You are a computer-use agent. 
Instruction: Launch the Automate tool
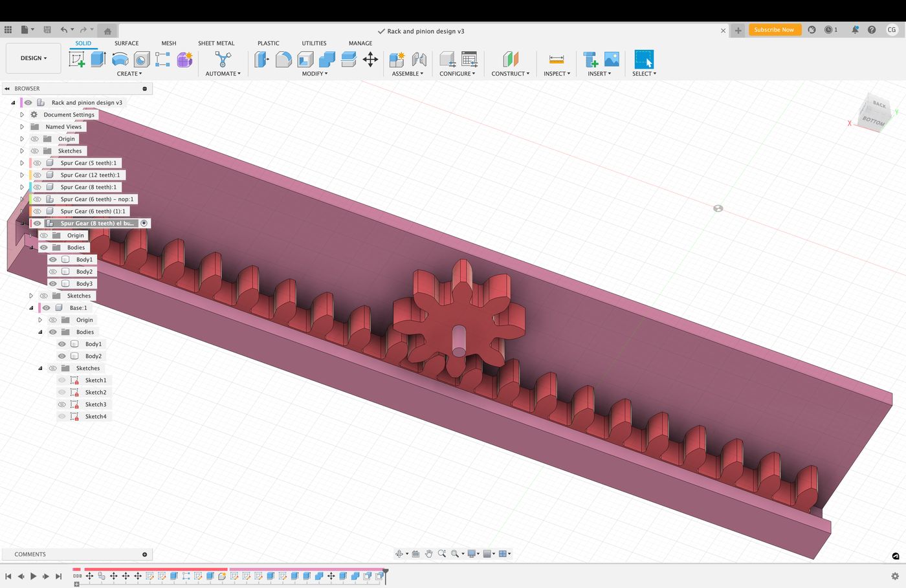[x=223, y=60]
